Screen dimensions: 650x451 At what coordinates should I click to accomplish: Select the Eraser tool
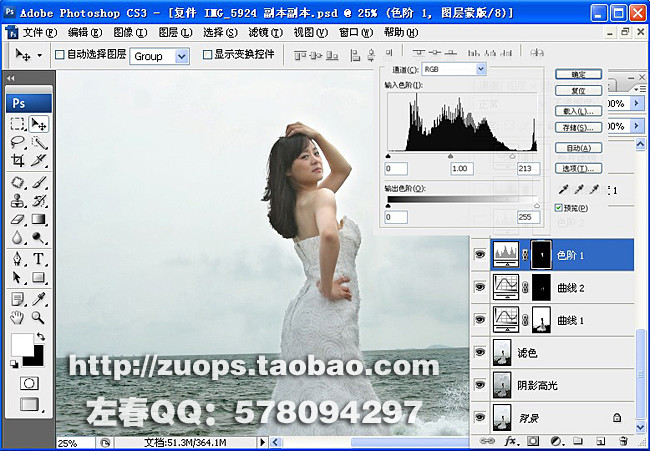(18, 219)
